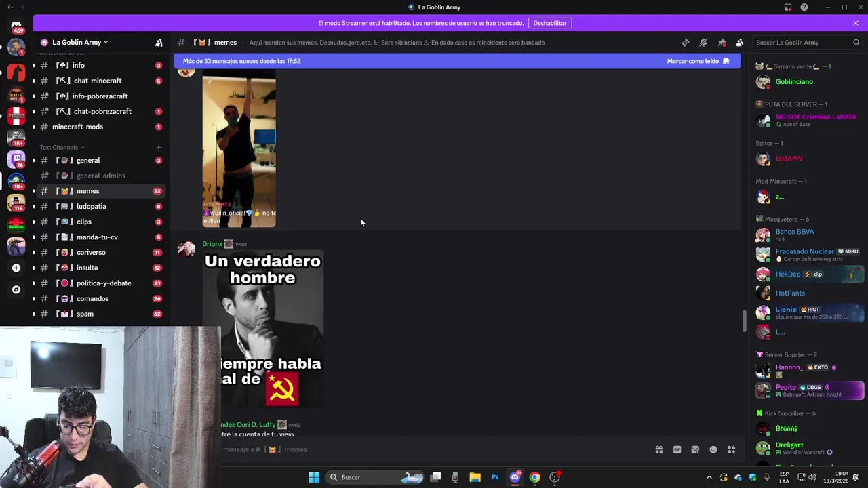The width and height of the screenshot is (868, 488).
Task: Add a server with plus icon
Action: (16, 268)
